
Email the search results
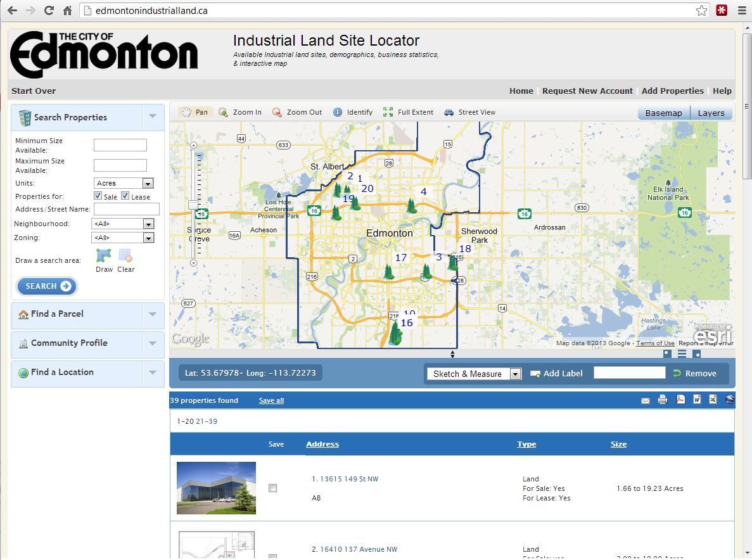coord(646,400)
